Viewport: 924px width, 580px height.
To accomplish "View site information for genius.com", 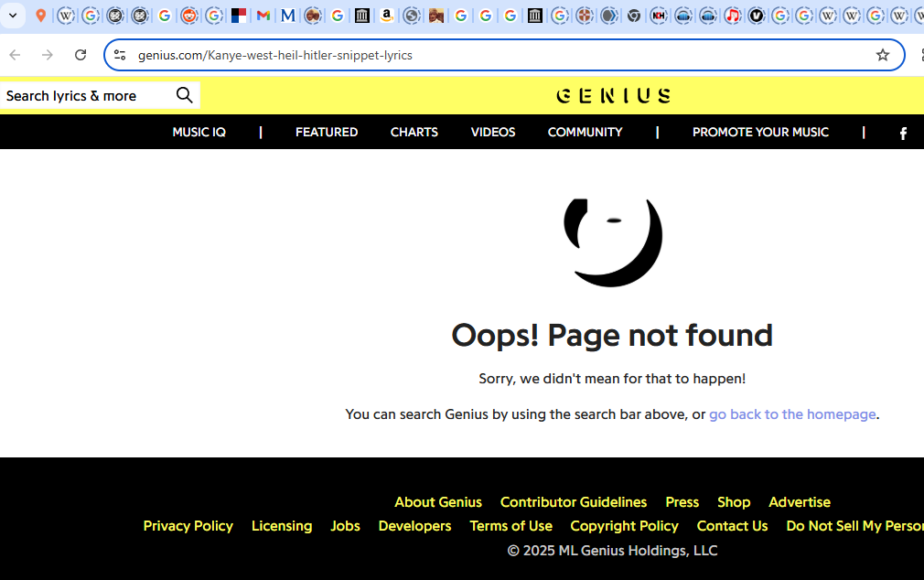I will coord(120,55).
